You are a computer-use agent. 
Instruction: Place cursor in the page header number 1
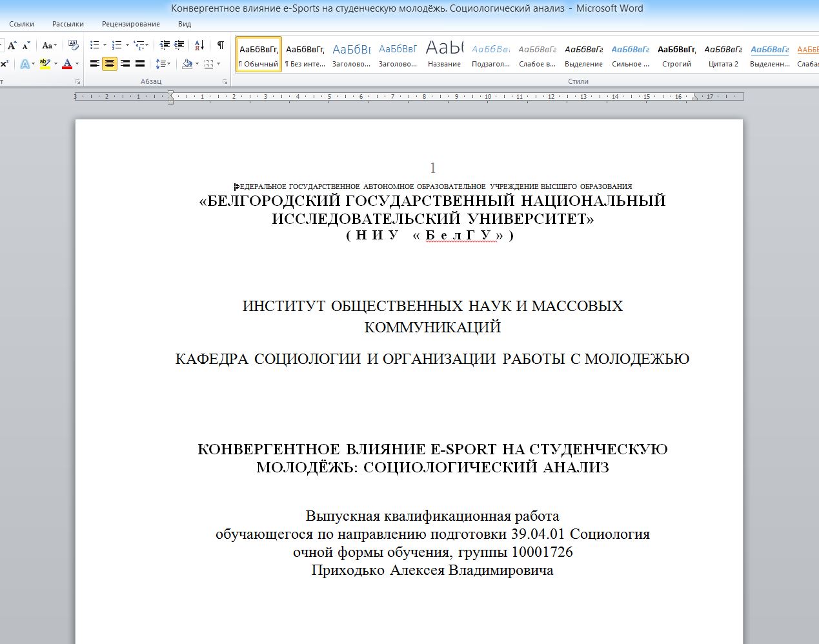433,168
